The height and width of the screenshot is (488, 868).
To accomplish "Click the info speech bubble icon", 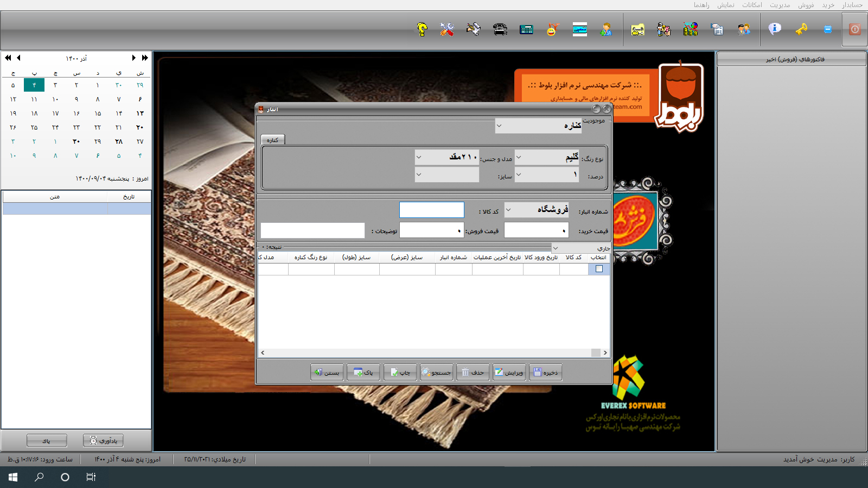I will (775, 29).
